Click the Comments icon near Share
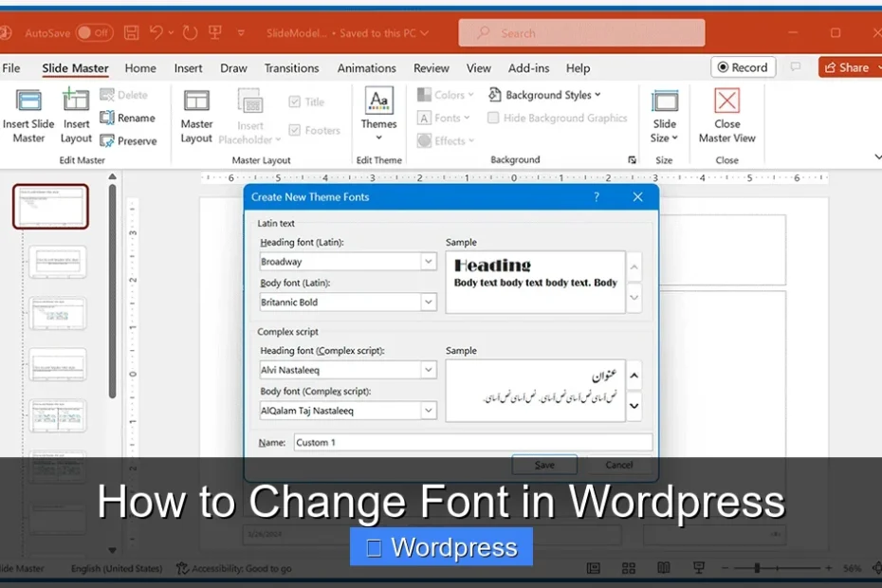882x588 pixels. pyautogui.click(x=796, y=67)
